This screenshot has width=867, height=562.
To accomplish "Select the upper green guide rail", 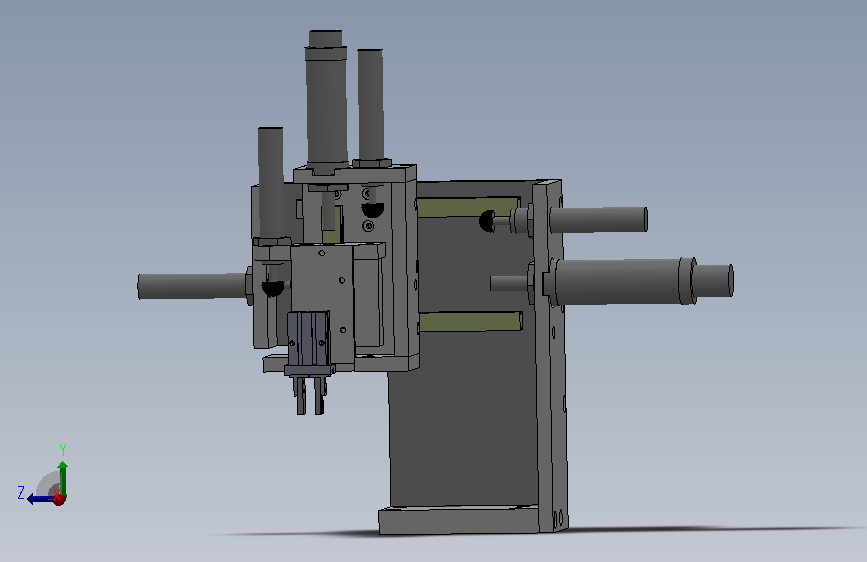I will click(x=468, y=207).
